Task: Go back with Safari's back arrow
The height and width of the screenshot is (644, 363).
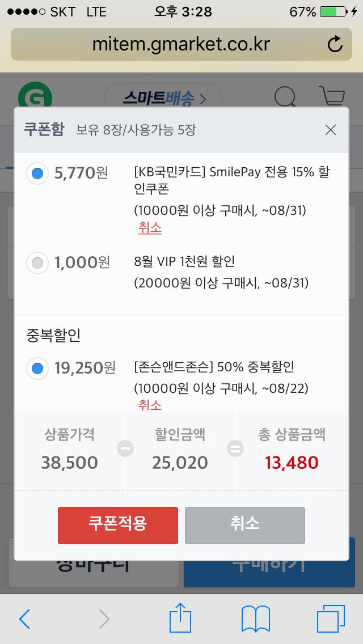Action: (x=25, y=619)
